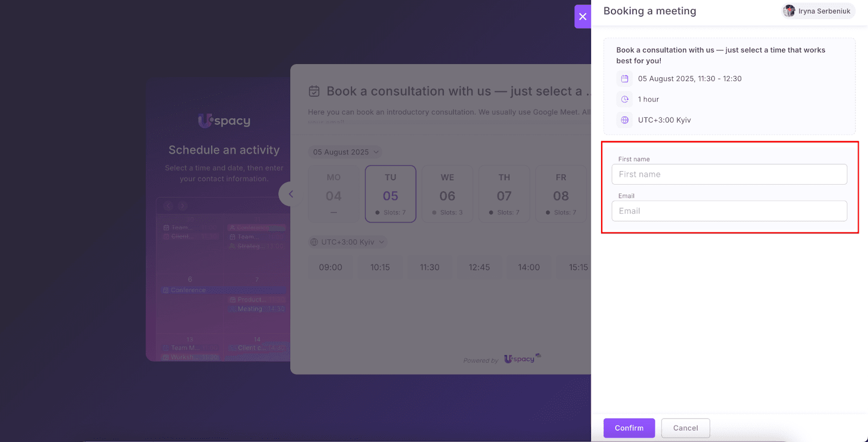Image resolution: width=868 pixels, height=442 pixels.
Task: Click the clock icon next to 1 hour
Action: [624, 99]
